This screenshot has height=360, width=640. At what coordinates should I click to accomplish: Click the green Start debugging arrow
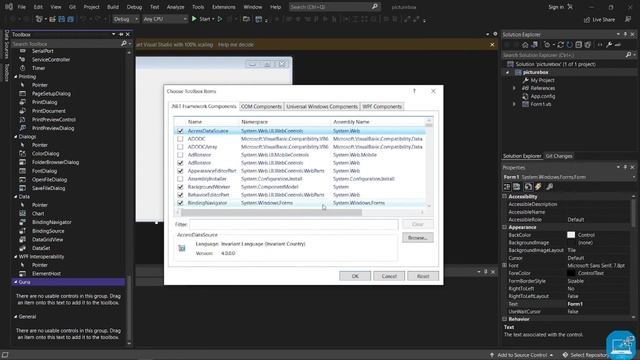(194, 19)
